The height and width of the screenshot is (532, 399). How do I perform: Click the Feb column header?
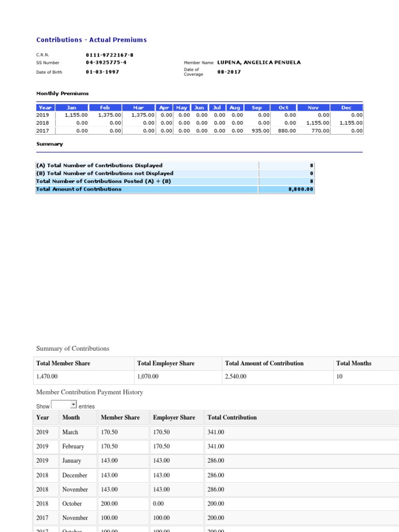105,108
